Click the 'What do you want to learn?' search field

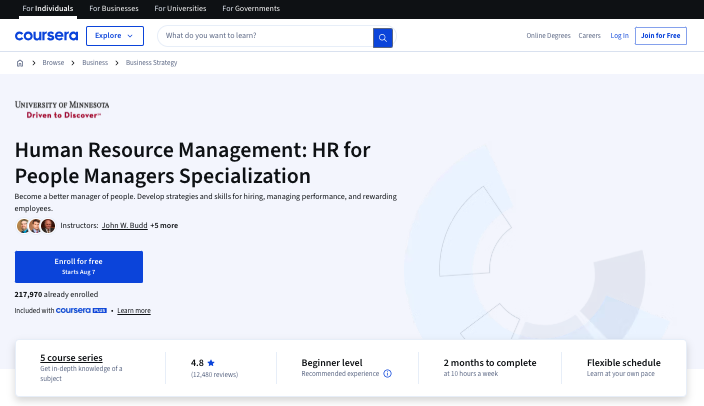click(265, 36)
